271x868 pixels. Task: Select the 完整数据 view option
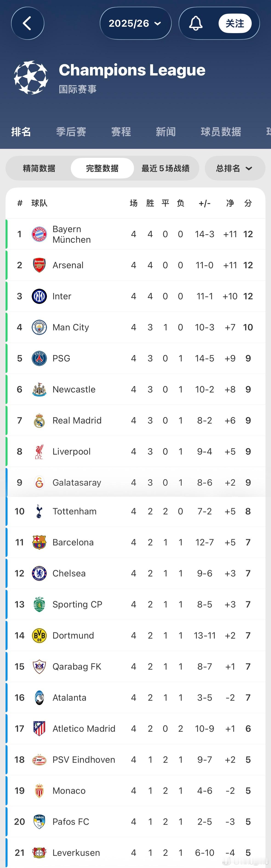(102, 168)
